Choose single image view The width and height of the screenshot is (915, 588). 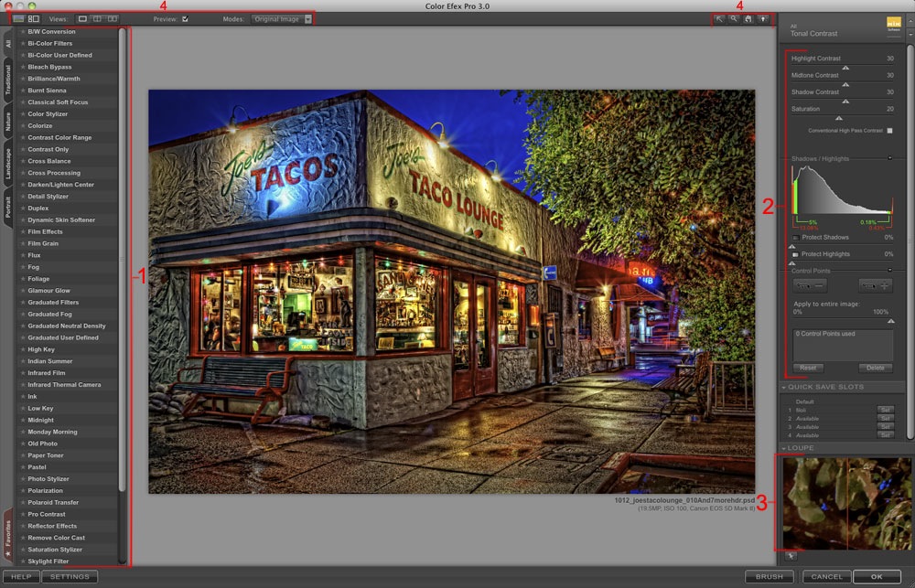(82, 19)
